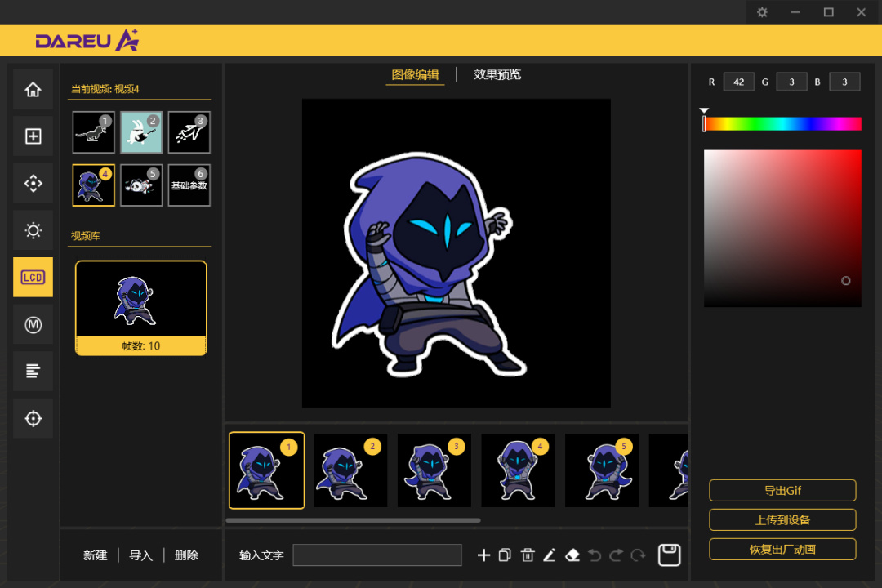Screen dimensions: 882x588
Task: Open the Macro (M) sidebar icon
Action: pyautogui.click(x=33, y=325)
